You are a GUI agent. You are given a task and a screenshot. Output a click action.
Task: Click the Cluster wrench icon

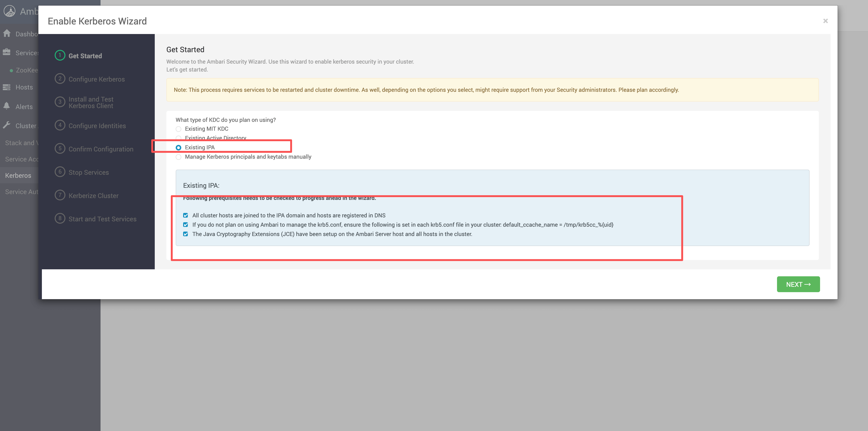click(x=7, y=125)
